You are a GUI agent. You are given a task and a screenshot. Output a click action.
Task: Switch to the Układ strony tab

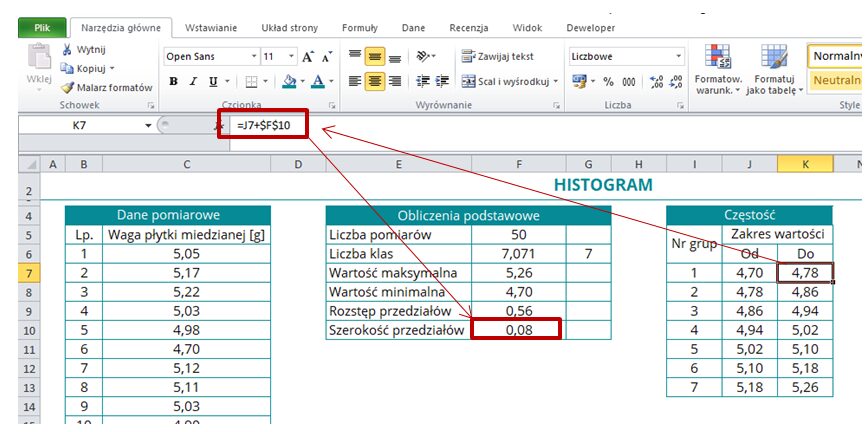point(290,28)
